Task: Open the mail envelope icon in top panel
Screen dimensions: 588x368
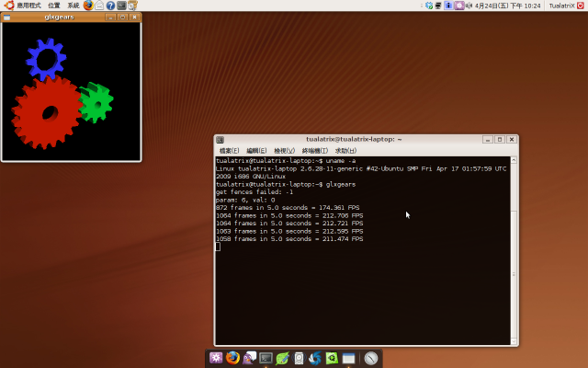Action: tap(99, 6)
